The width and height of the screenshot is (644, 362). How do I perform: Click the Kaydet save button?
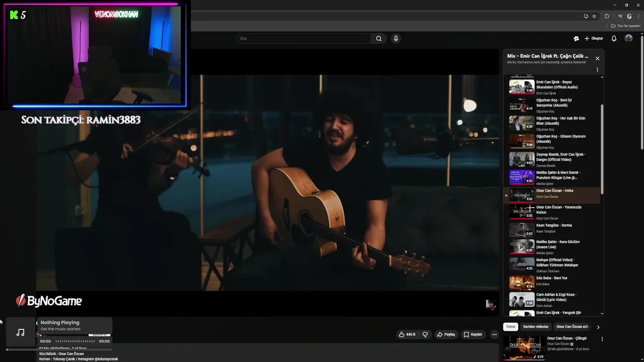tap(473, 334)
